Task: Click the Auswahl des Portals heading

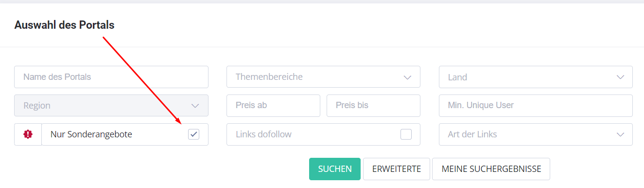Action: point(65,25)
